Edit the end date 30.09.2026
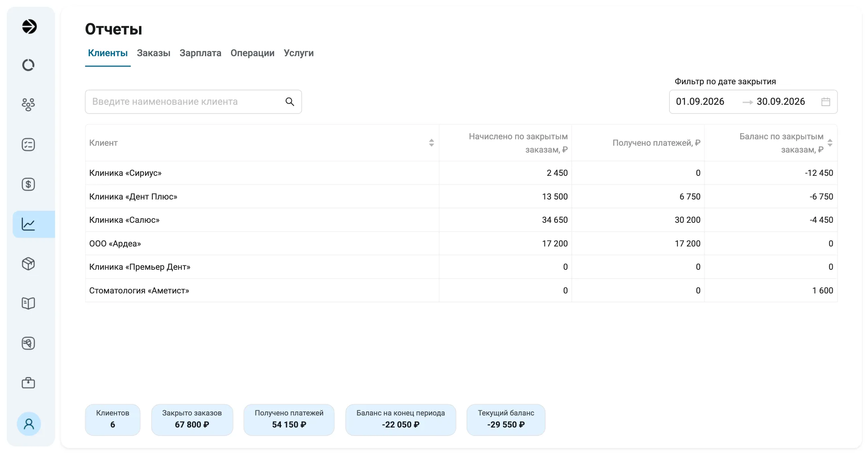The width and height of the screenshot is (868, 454). coord(781,102)
